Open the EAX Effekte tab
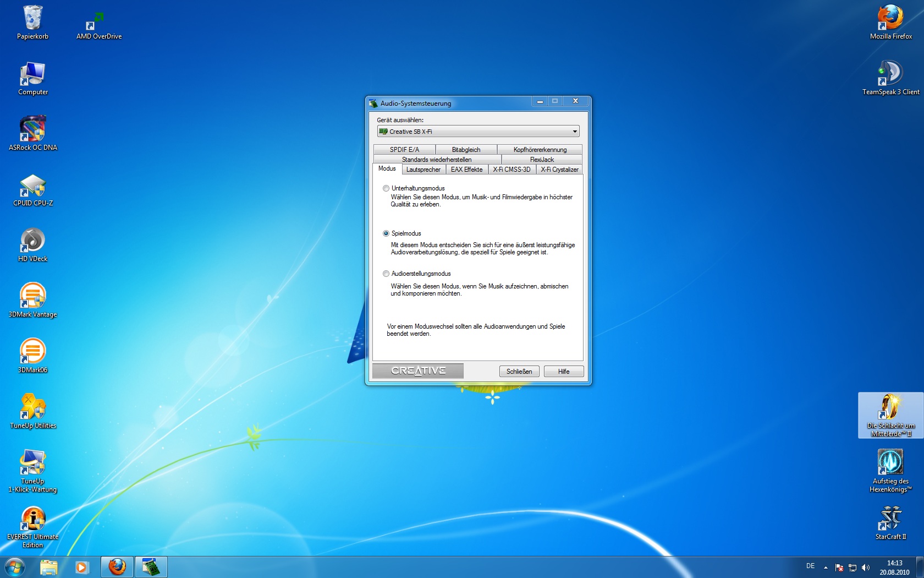 466,170
